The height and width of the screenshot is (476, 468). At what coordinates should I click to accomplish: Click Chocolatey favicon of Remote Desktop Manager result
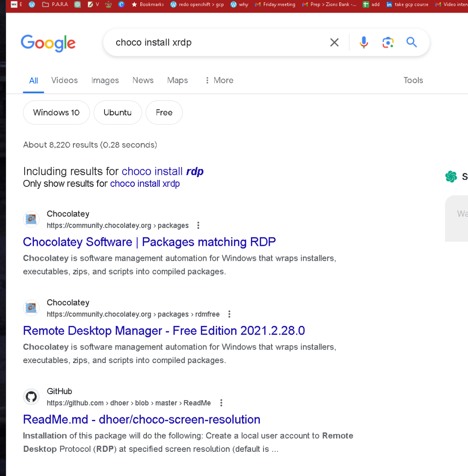[x=31, y=308]
